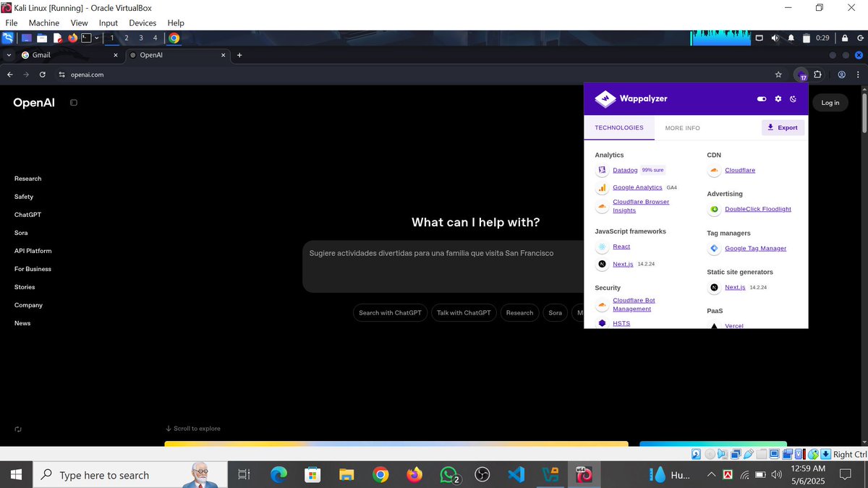Show hidden Windows tray icons chevron
Image resolution: width=868 pixels, height=488 pixels.
click(x=711, y=475)
